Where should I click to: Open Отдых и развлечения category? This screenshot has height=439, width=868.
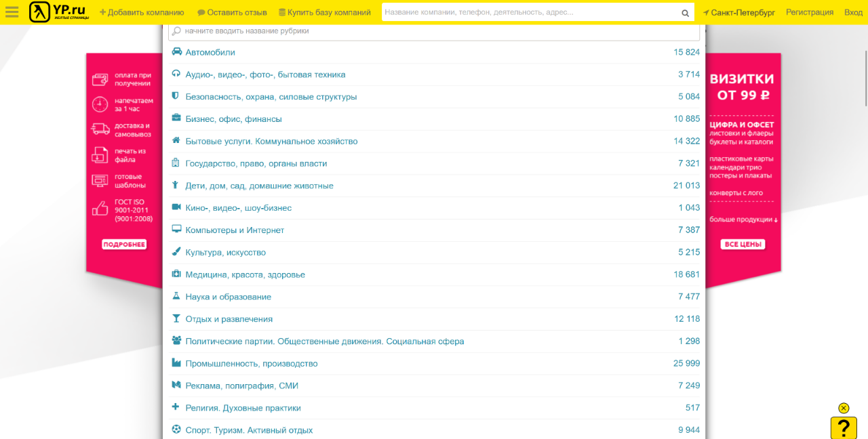(229, 319)
